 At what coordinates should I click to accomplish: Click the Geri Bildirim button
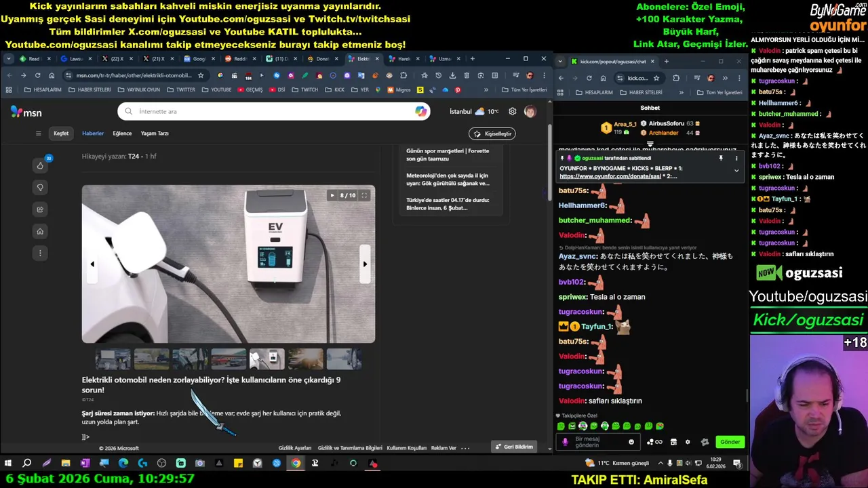(515, 447)
